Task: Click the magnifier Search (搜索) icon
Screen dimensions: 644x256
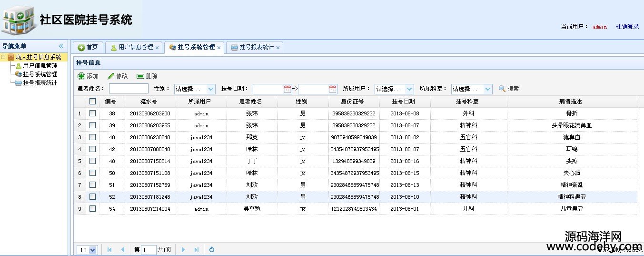Action: (x=502, y=89)
